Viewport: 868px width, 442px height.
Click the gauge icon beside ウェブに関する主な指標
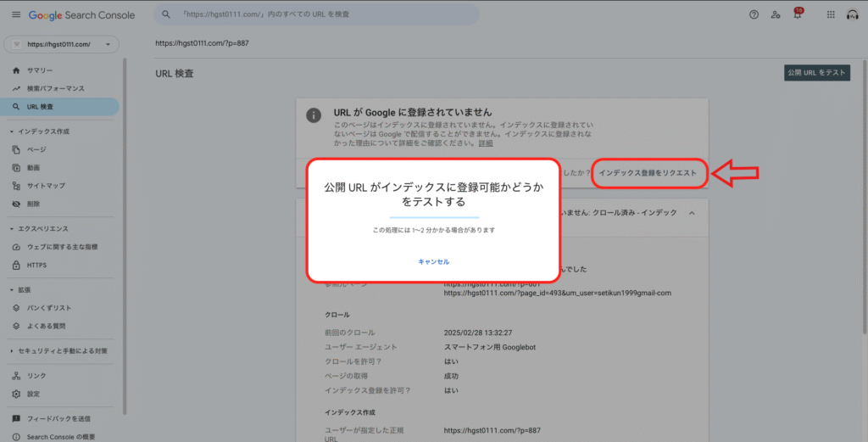coord(16,247)
